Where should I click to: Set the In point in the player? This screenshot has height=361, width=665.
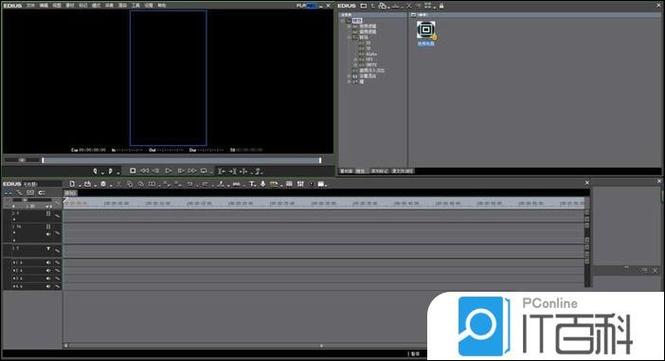(95, 171)
